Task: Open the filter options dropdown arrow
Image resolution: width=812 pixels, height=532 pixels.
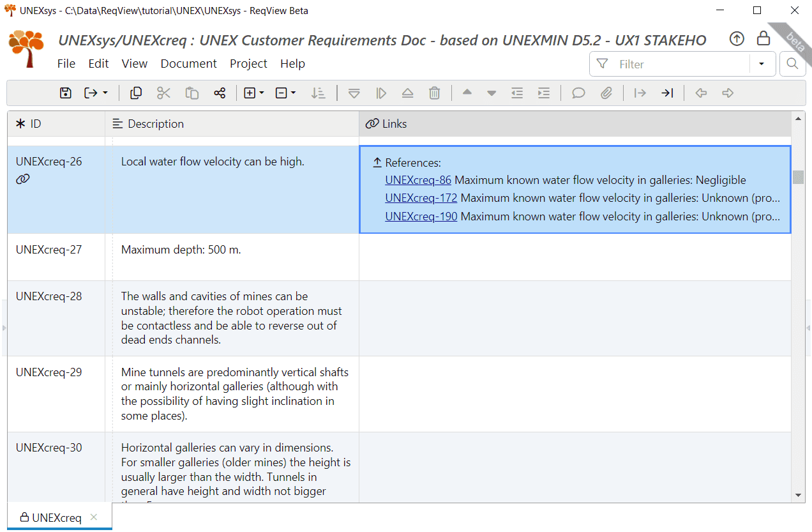Action: point(762,64)
